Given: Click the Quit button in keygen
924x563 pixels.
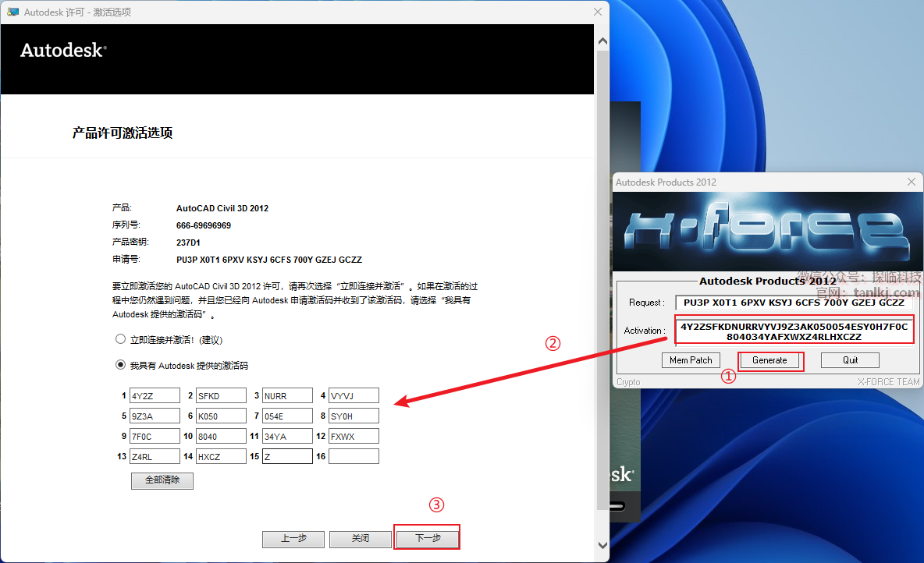Looking at the screenshot, I should click(x=850, y=360).
